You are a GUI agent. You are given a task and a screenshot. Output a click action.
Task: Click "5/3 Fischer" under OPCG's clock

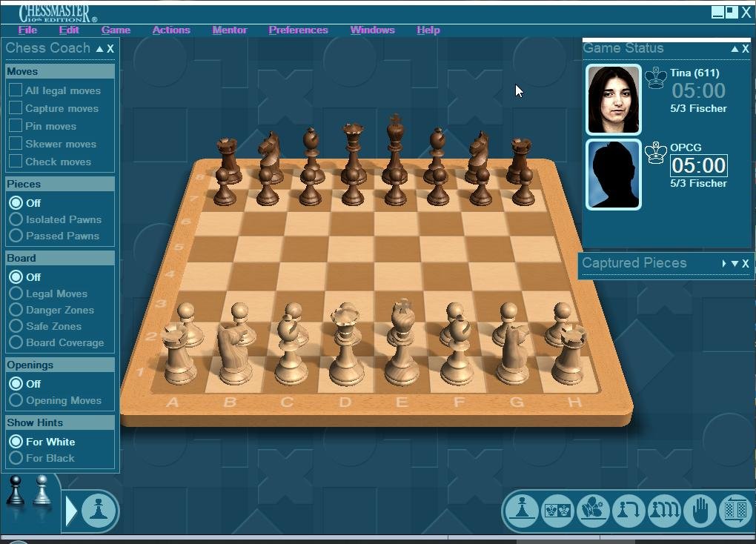tap(698, 183)
